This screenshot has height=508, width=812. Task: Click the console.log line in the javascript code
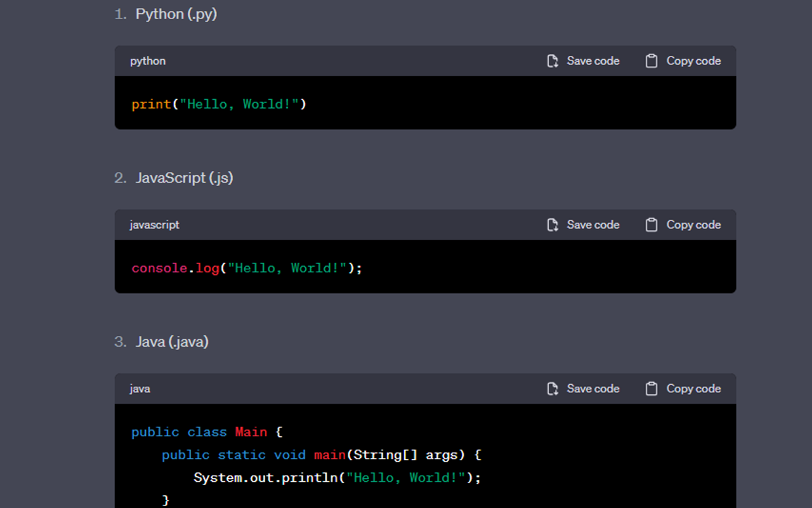(246, 267)
